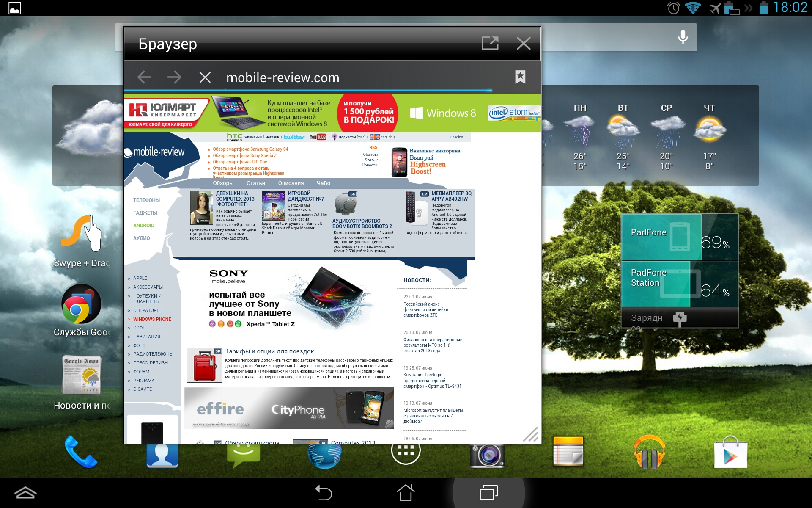
Task: Open НАВИГАЦИЯ category link
Action: coord(147,337)
